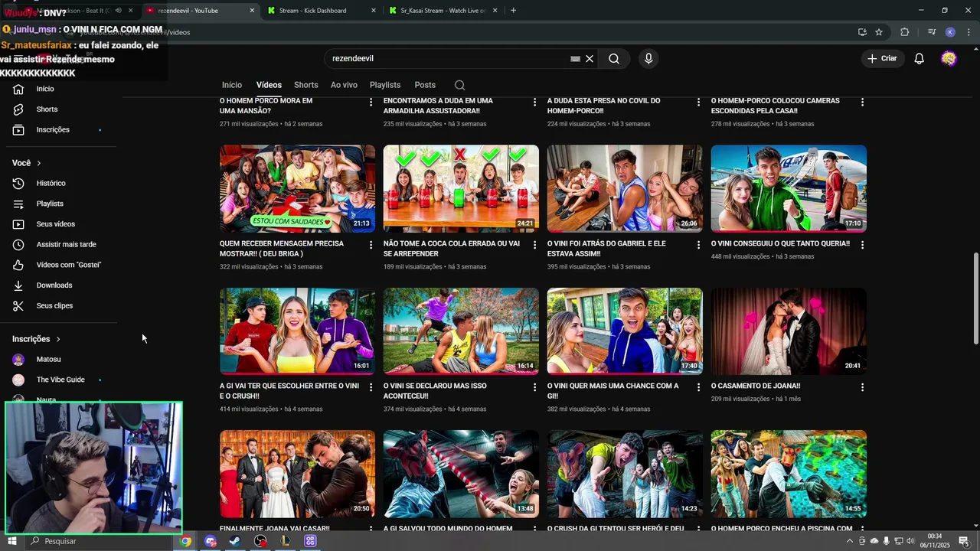Screen dimensions: 980x551
Task: Search within channel using magnifier icon
Action: point(459,85)
